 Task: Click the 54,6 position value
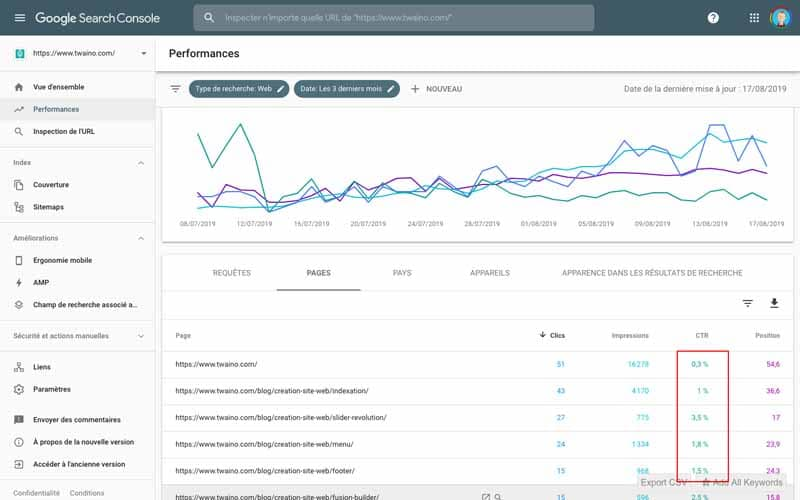pyautogui.click(x=773, y=364)
